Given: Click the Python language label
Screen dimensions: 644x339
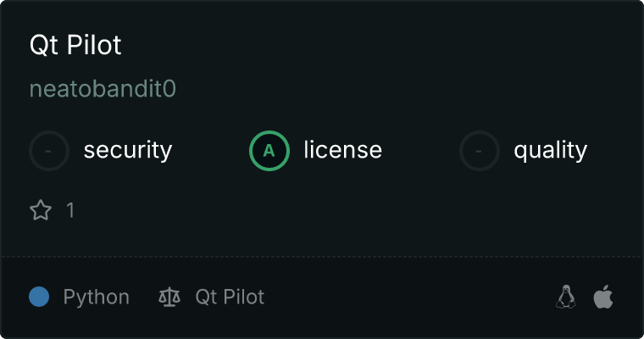Looking at the screenshot, I should point(96,297).
